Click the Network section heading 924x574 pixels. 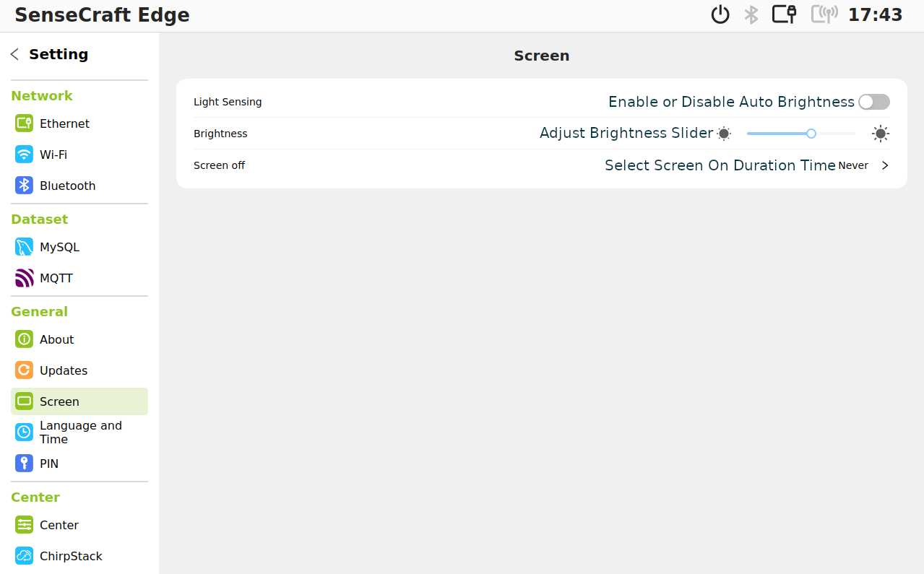42,96
